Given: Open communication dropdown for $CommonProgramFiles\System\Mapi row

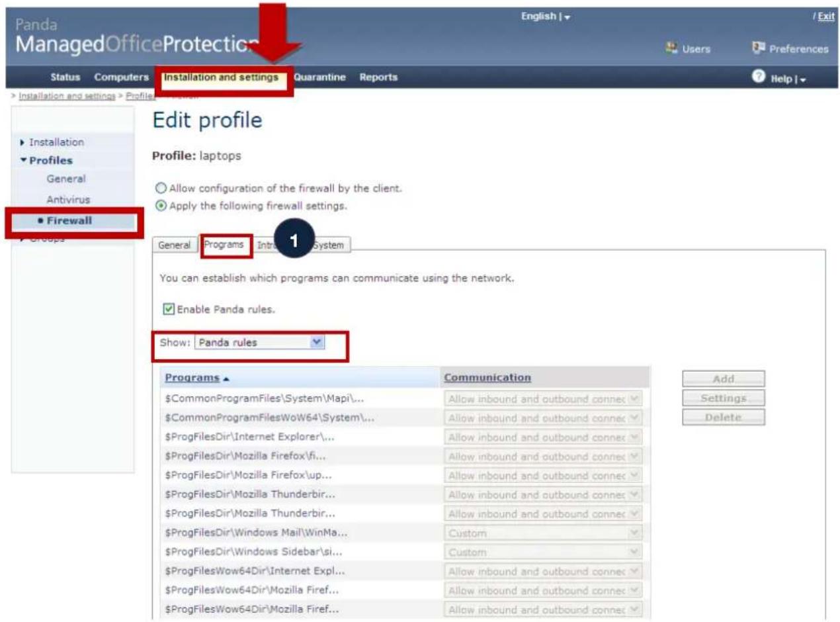Looking at the screenshot, I should (542, 399).
